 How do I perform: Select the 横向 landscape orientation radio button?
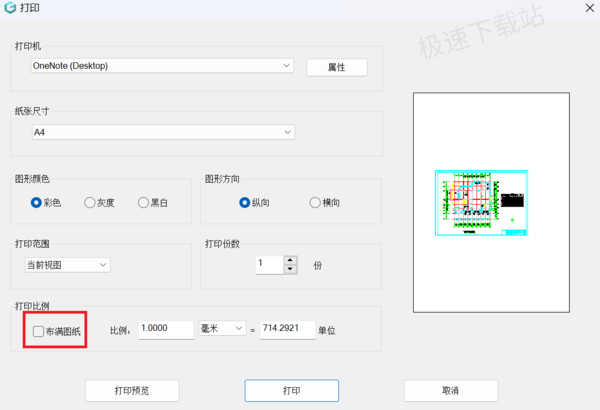(x=315, y=203)
